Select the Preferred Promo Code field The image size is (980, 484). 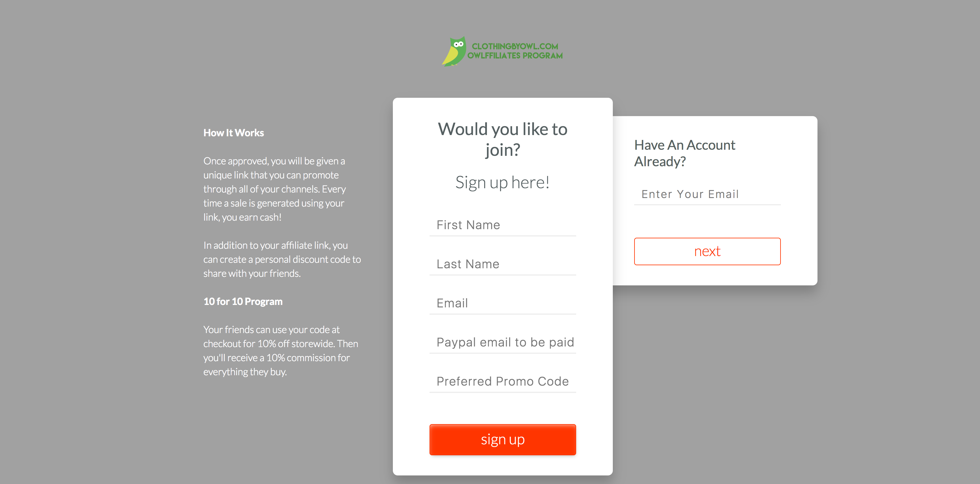point(503,382)
